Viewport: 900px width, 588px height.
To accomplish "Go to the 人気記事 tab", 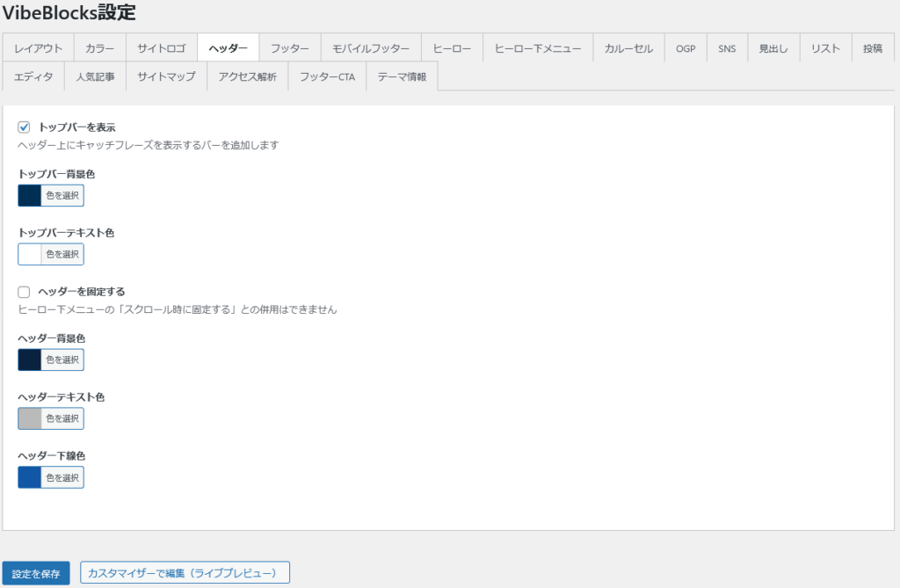I will (95, 76).
